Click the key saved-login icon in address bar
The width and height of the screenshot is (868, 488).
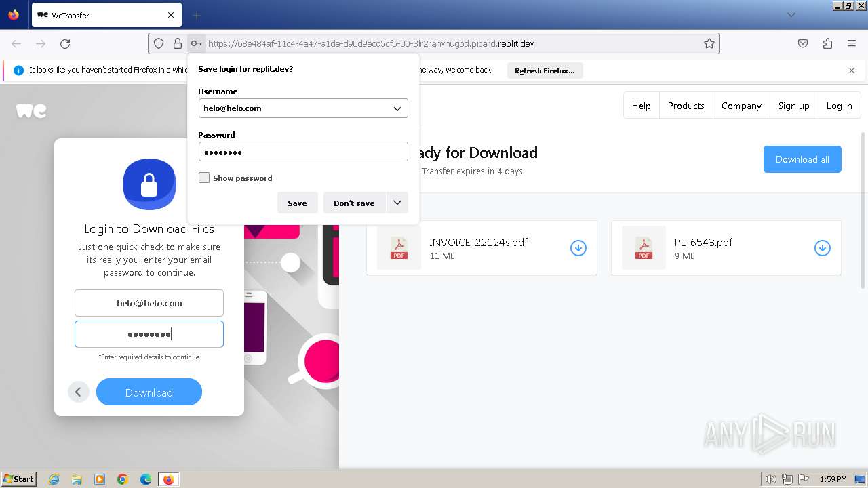point(196,43)
